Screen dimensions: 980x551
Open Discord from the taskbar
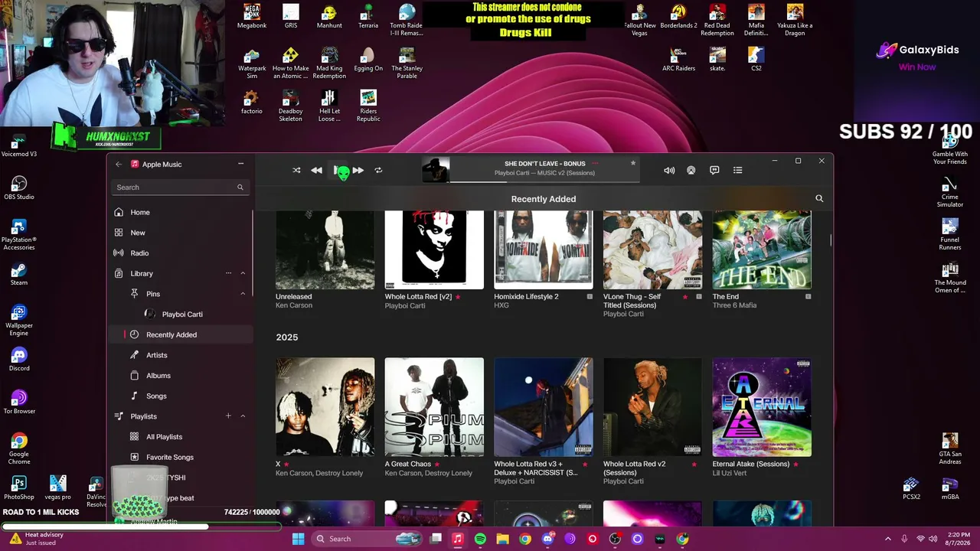point(547,539)
